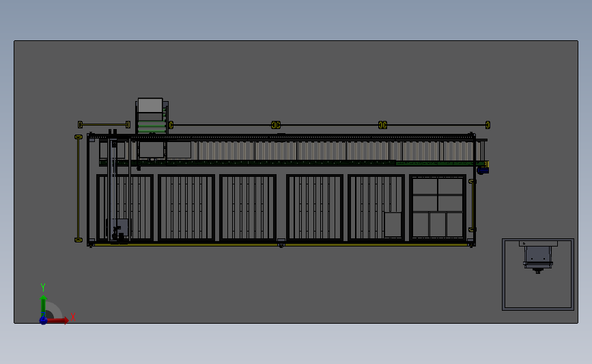
Task: Select the small gray square in the fifth panel
Action: [x=393, y=224]
